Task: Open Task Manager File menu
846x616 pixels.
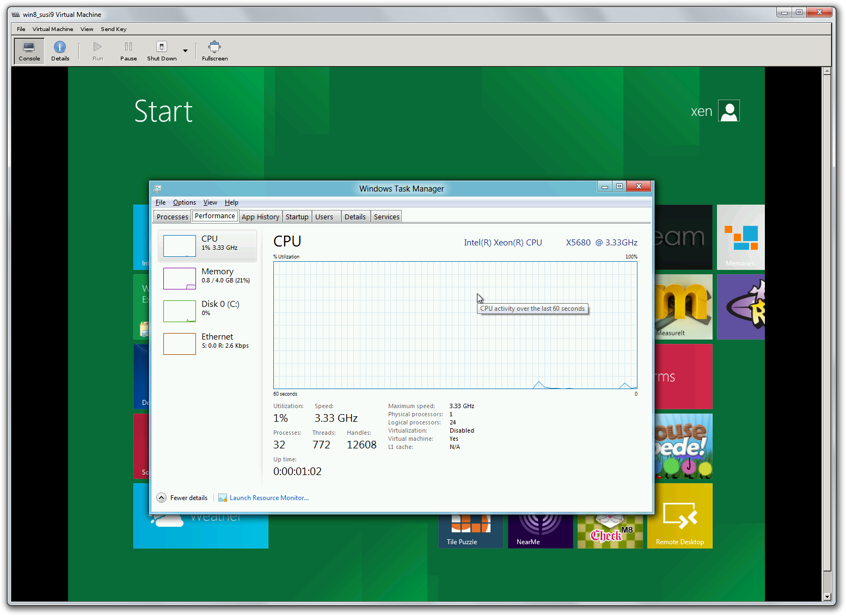Action: click(x=161, y=202)
